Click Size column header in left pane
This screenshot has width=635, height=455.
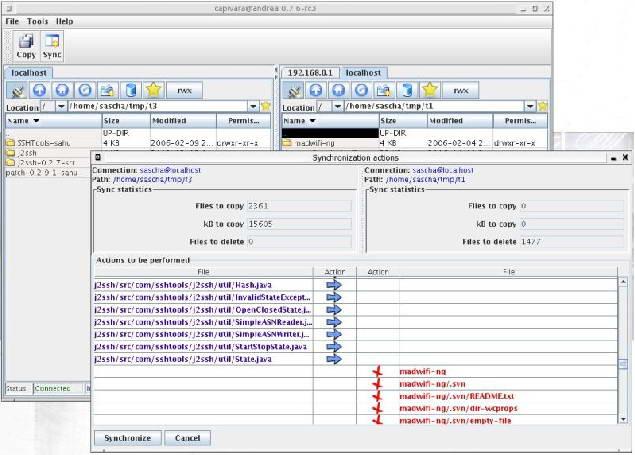pyautogui.click(x=126, y=121)
